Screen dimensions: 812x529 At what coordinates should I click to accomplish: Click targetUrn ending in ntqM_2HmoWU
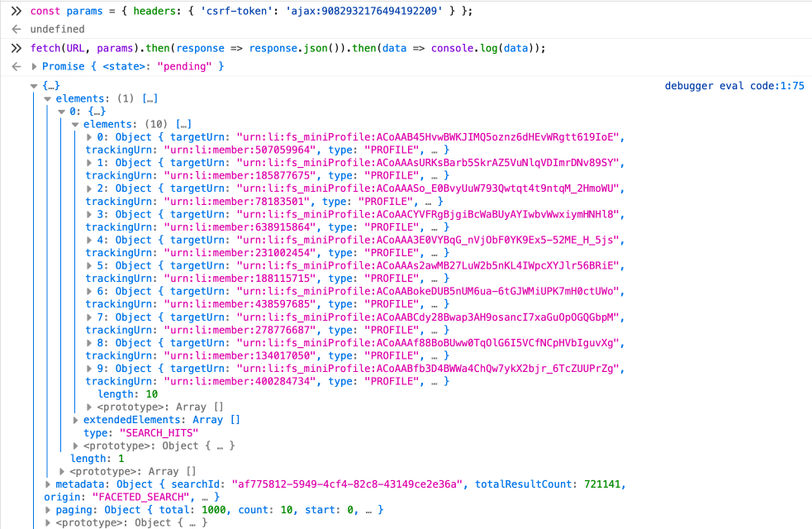pos(428,188)
